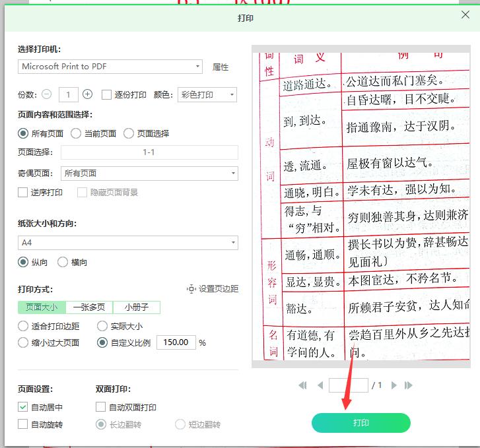Choose 横向 orientation
Screen dimensions: 480x448
(x=63, y=262)
